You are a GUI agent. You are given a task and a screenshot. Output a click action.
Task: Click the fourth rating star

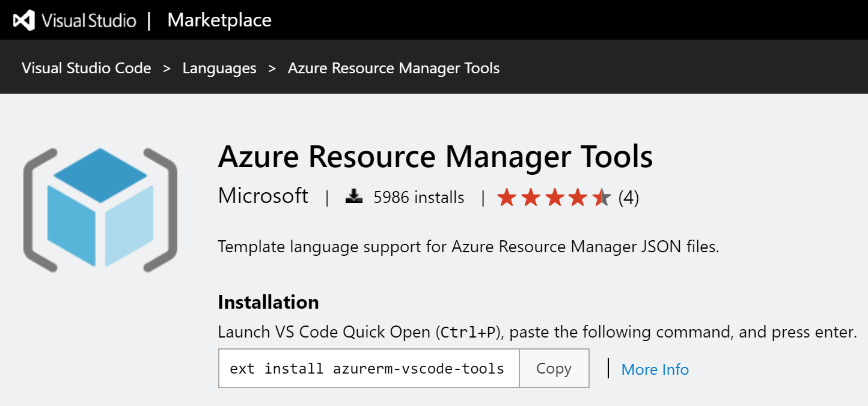pyautogui.click(x=577, y=197)
